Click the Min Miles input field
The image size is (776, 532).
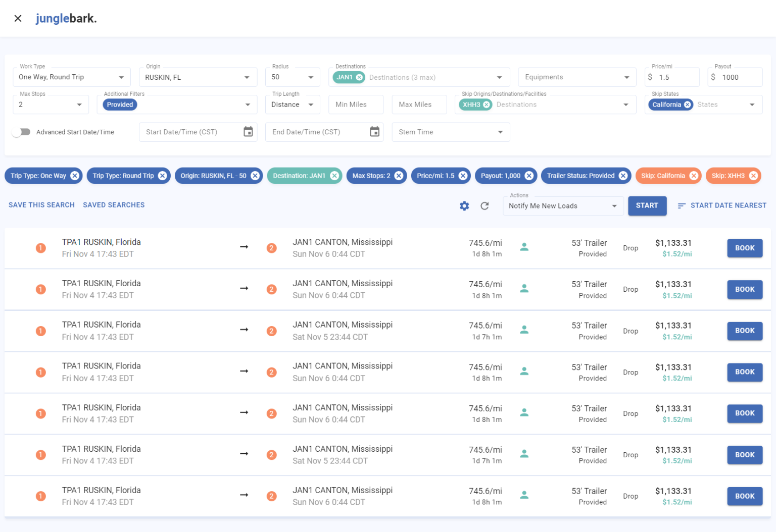pyautogui.click(x=356, y=104)
